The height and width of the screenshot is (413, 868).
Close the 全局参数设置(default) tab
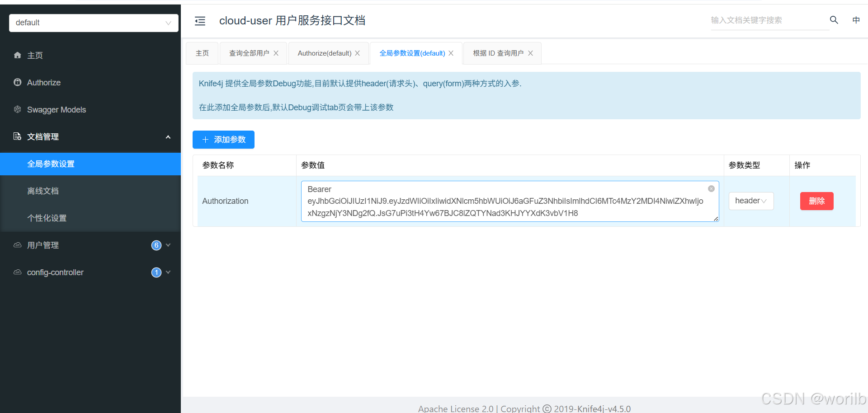(x=451, y=53)
